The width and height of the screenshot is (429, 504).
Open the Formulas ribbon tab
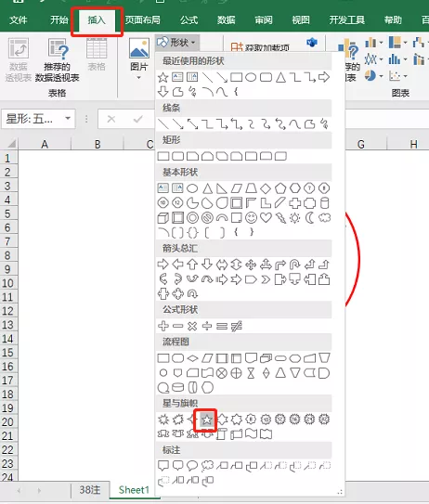188,20
